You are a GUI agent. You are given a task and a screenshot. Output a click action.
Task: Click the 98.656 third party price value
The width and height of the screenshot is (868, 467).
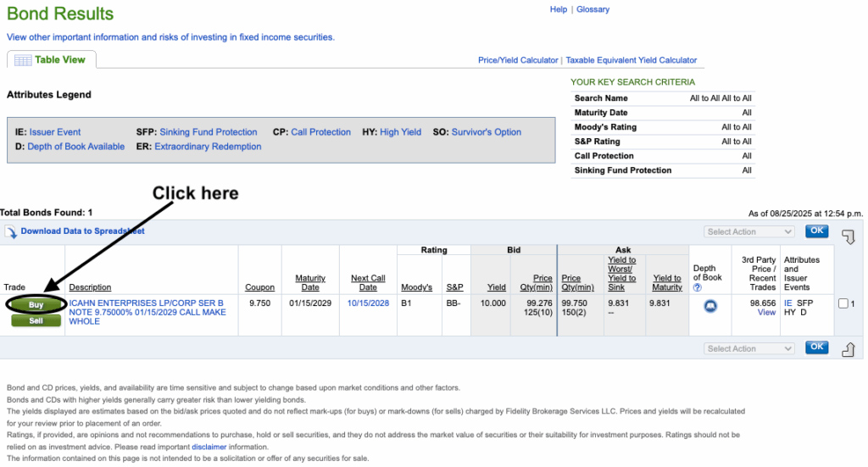pos(763,303)
